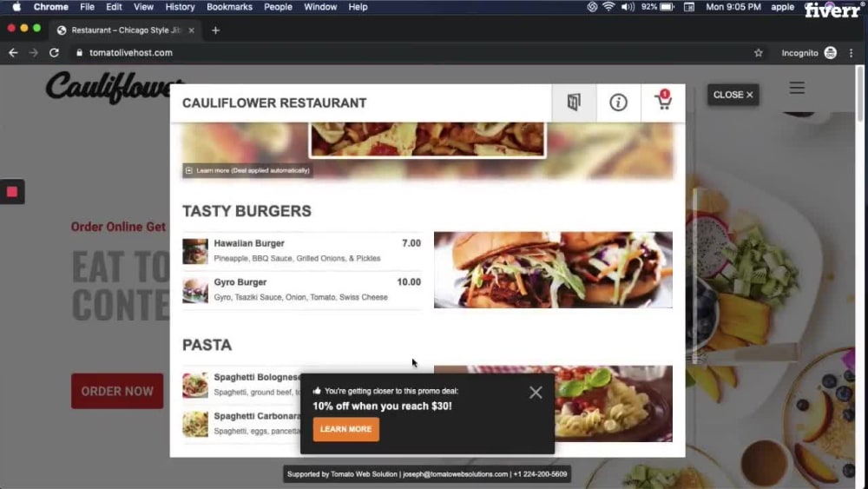
Task: Select the Spaghetti Bolognese item
Action: click(242, 384)
